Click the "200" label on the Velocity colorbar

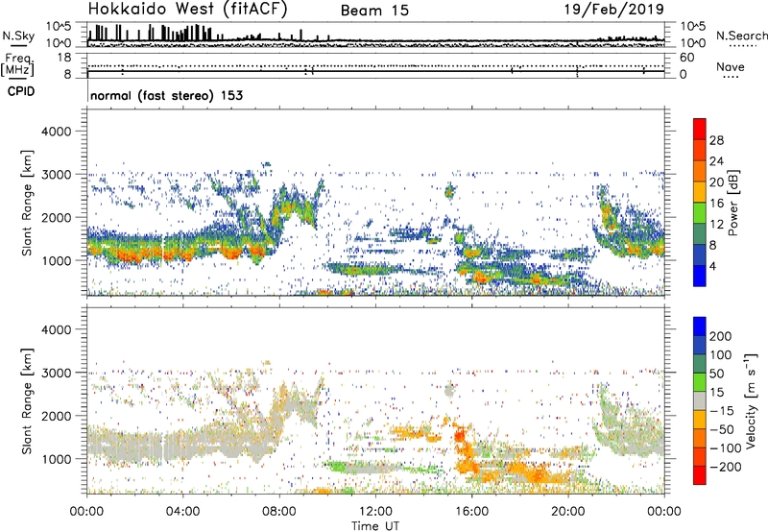coord(721,336)
